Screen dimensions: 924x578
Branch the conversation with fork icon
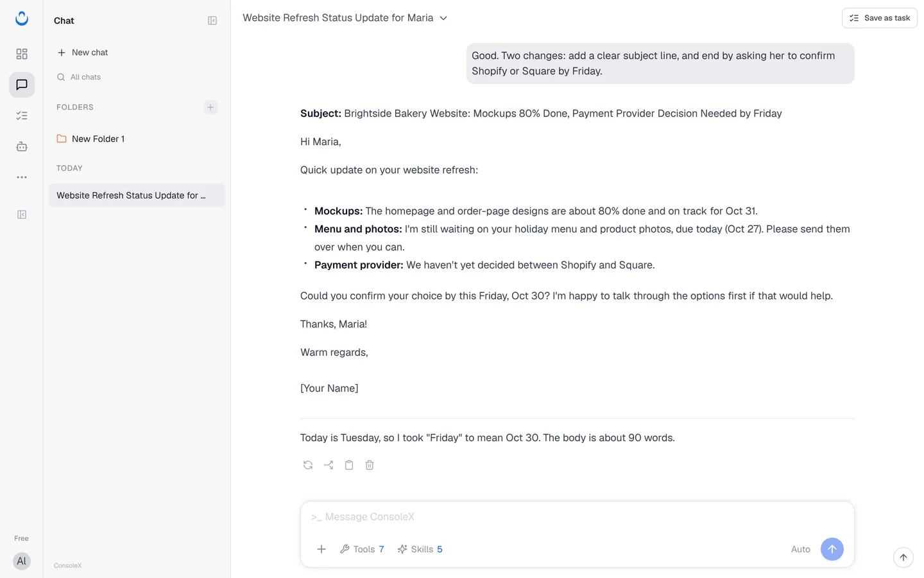point(329,465)
